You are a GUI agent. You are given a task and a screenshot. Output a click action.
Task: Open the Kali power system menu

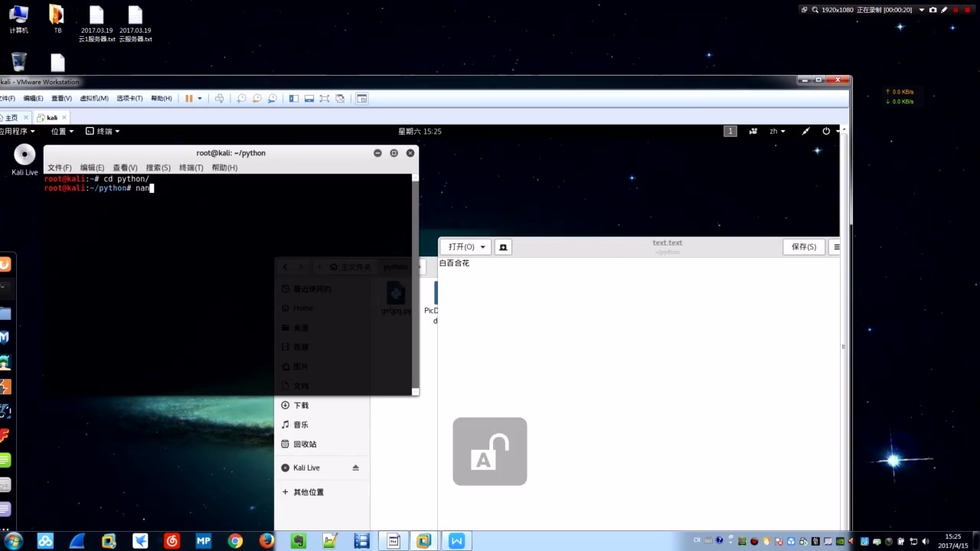(x=829, y=131)
